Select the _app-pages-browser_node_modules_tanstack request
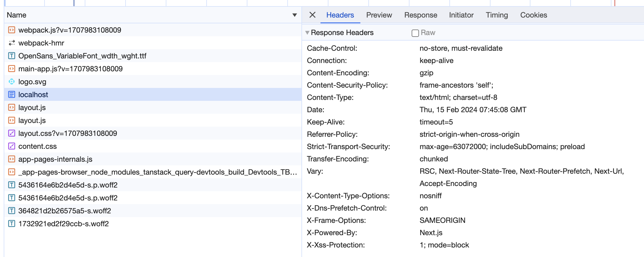 [x=153, y=172]
